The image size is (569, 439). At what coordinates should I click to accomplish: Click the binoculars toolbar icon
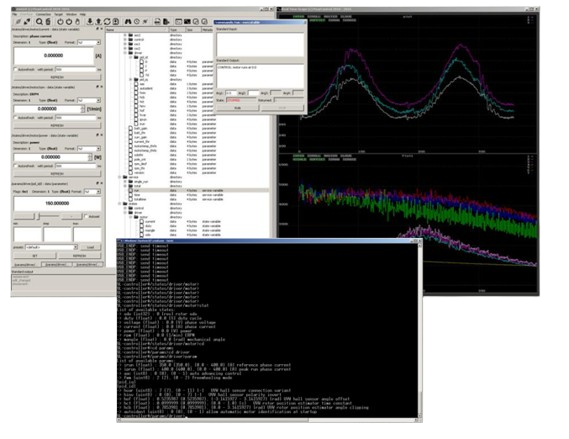tap(128, 22)
